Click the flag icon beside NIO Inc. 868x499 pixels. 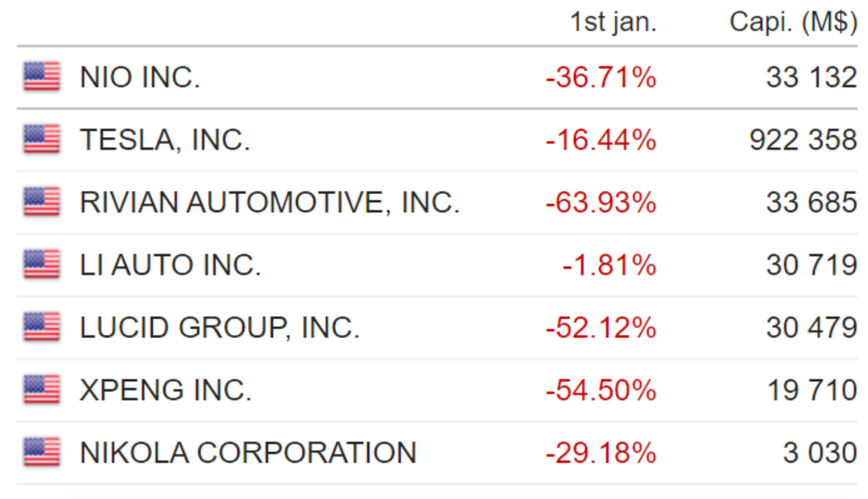tap(42, 76)
